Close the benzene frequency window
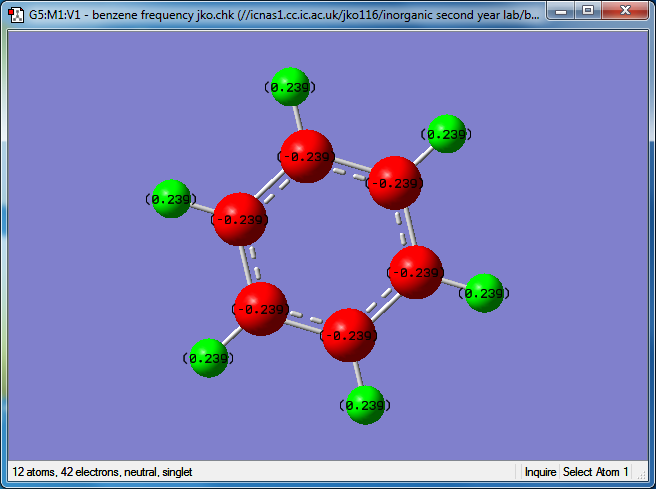This screenshot has height=489, width=656. tap(625, 10)
